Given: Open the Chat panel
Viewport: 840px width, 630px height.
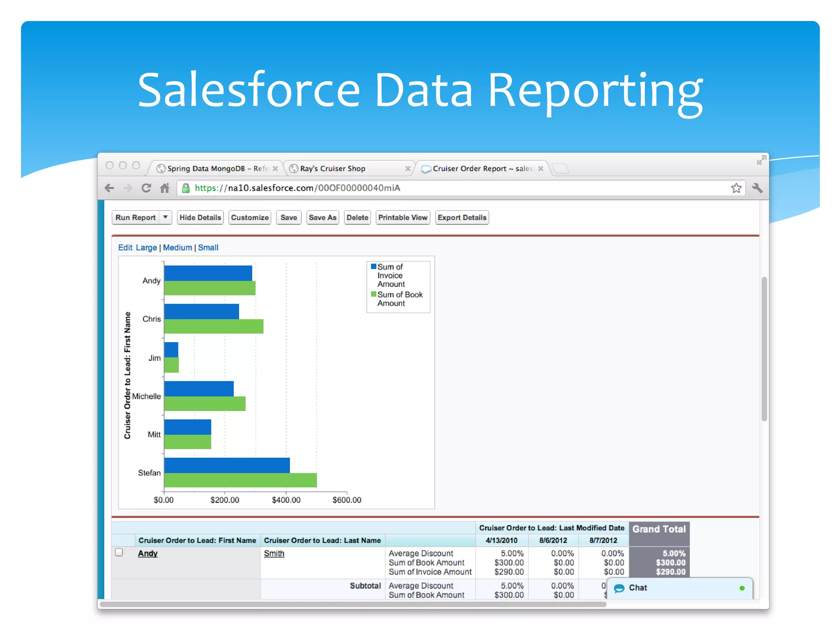Looking at the screenshot, I should tap(680, 588).
